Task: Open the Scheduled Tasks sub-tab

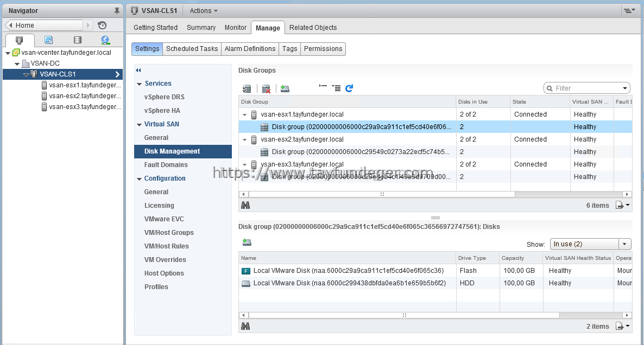Action: pos(192,49)
